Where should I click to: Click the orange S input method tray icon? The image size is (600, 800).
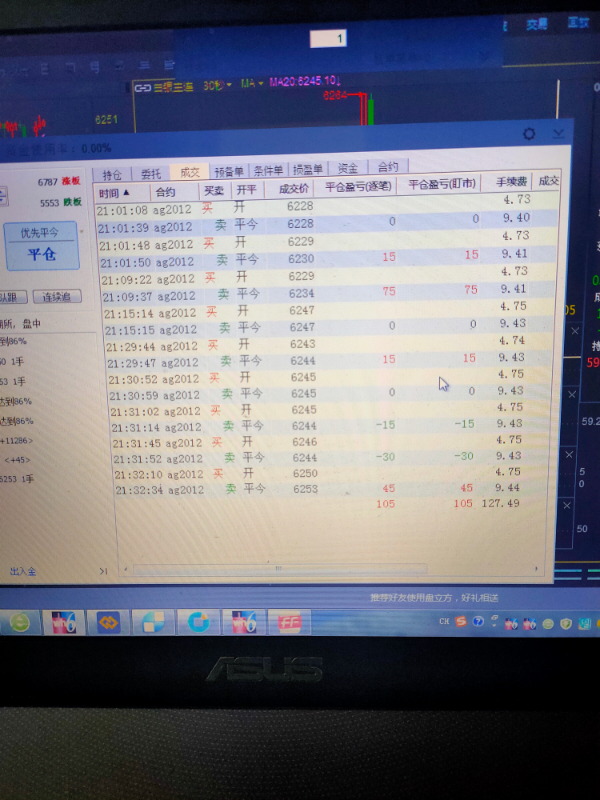click(461, 621)
